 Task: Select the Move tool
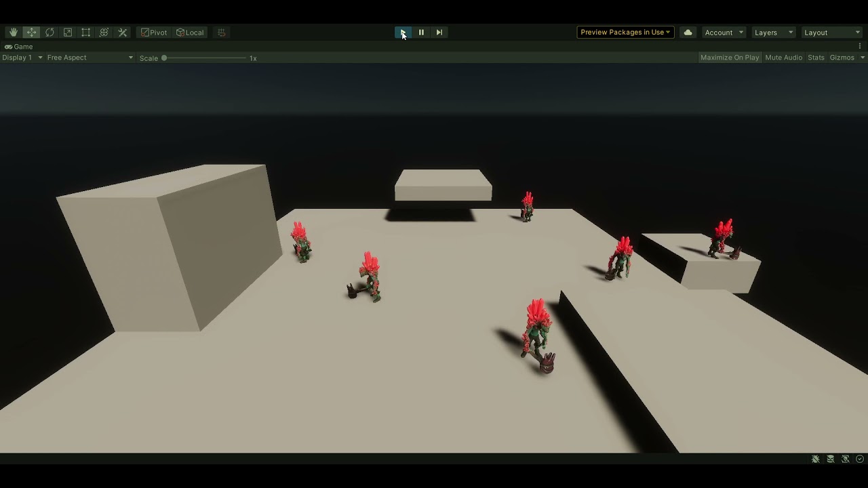click(31, 33)
